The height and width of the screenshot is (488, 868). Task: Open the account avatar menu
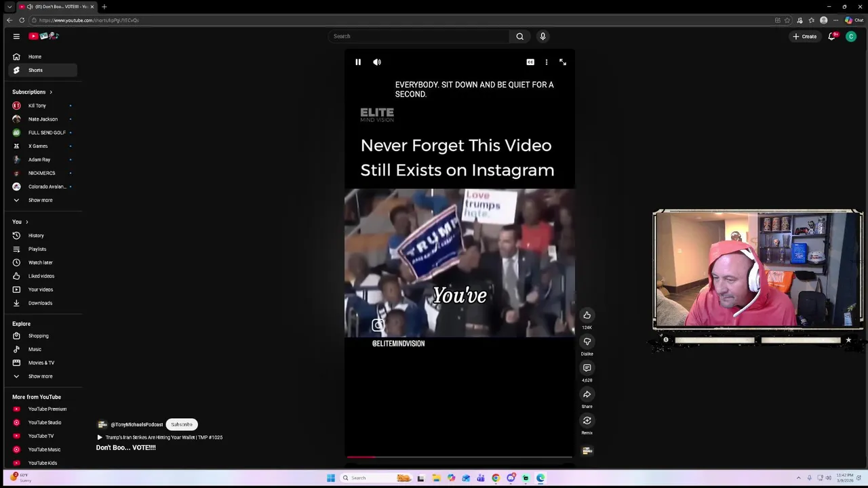point(851,37)
